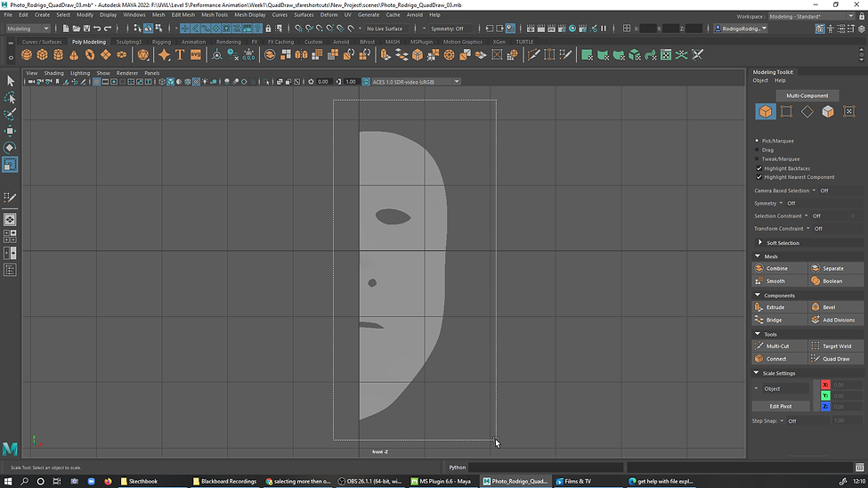
Task: Activate the Quad Draw tool
Action: [836, 358]
